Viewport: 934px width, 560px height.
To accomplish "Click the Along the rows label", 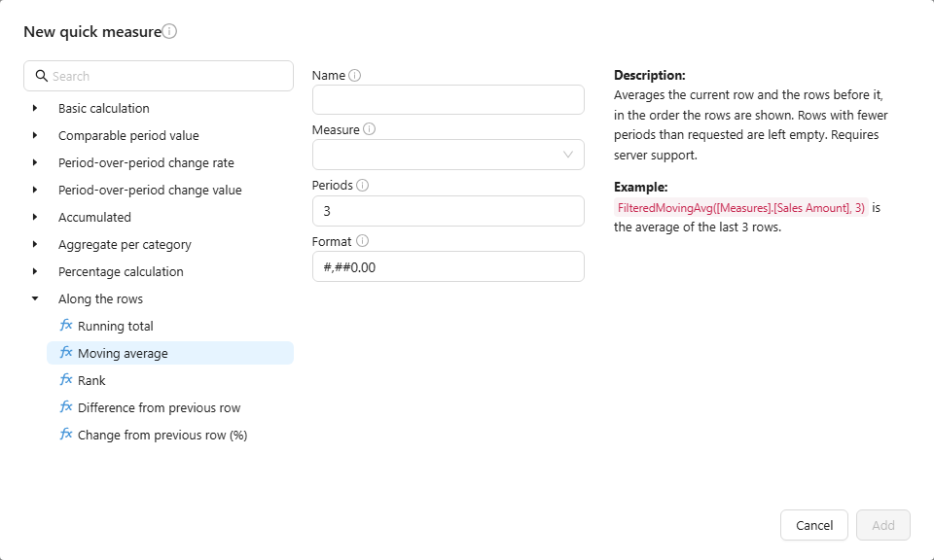I will (x=100, y=298).
